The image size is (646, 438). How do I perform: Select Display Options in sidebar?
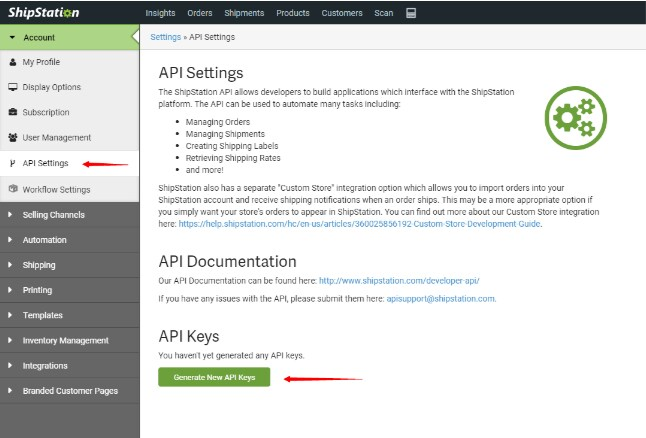tap(70, 87)
